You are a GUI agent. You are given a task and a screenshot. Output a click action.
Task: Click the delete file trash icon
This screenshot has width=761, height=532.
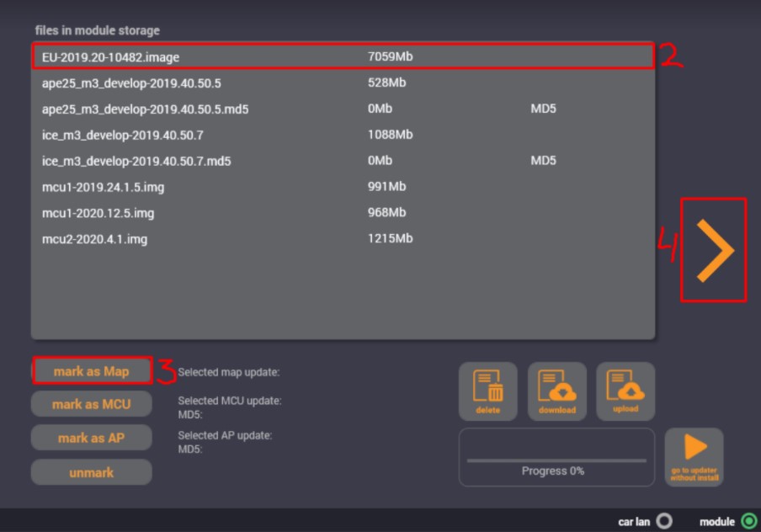coord(487,391)
